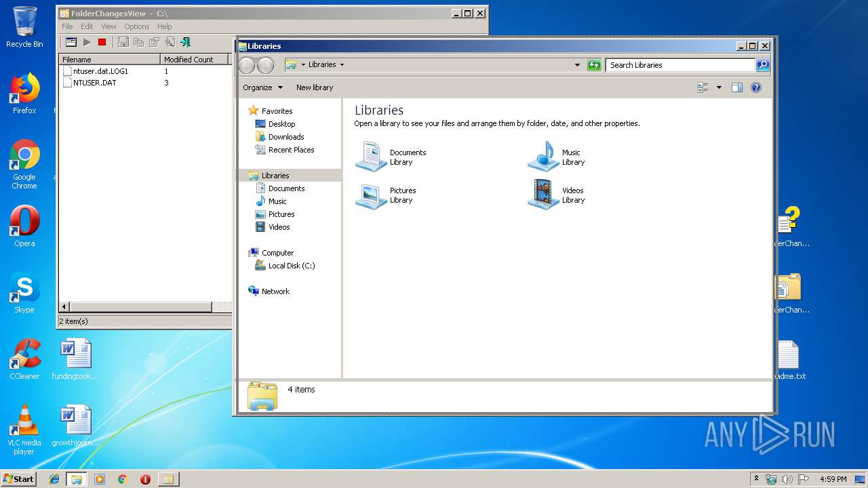Click the red Stop Monitoring icon
868x488 pixels.
pos(102,42)
